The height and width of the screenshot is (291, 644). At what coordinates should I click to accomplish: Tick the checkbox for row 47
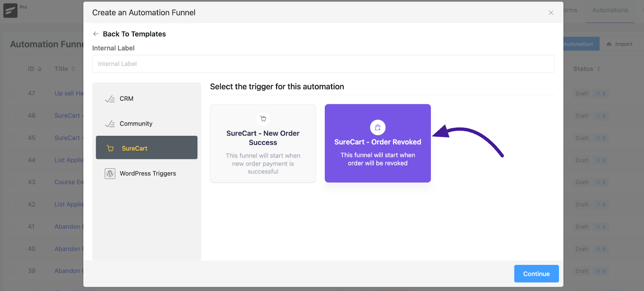[x=12, y=94]
